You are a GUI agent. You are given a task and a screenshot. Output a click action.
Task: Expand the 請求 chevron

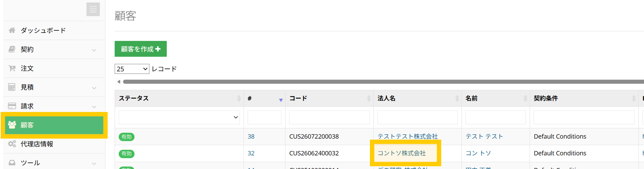pos(94,107)
